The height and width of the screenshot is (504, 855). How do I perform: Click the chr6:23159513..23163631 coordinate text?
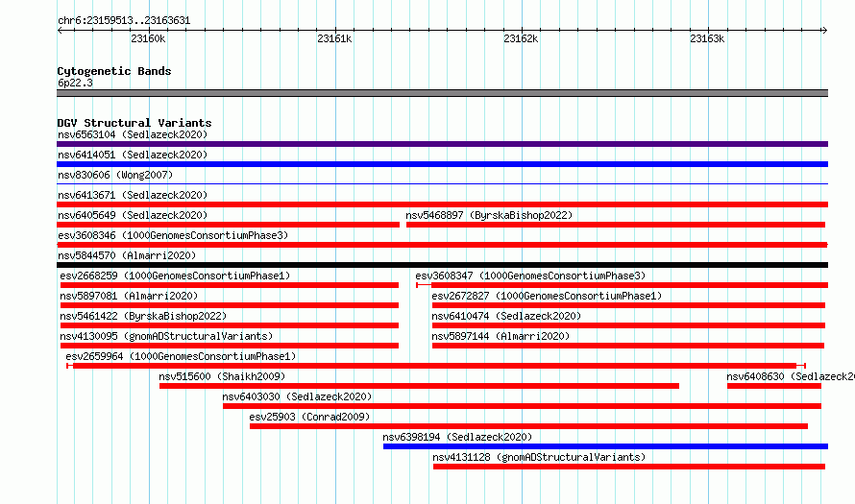(124, 21)
